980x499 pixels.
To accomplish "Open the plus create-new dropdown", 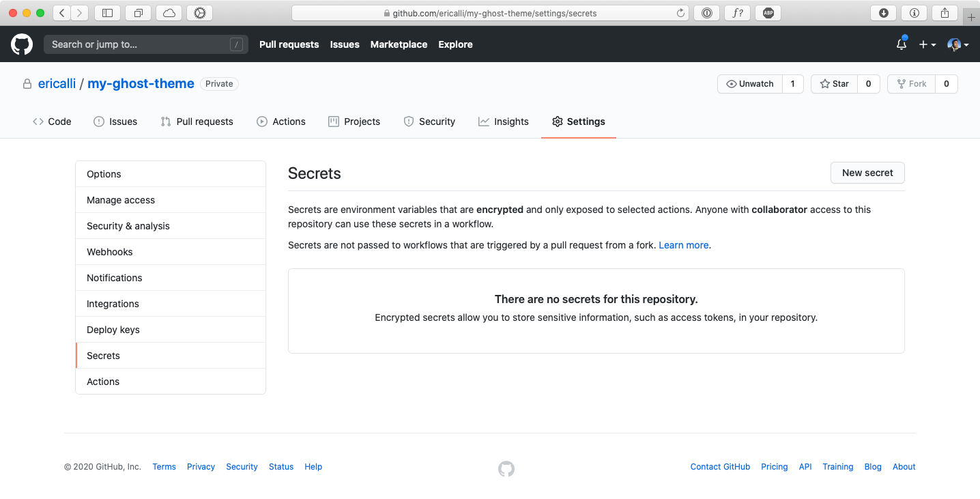I will [x=927, y=44].
